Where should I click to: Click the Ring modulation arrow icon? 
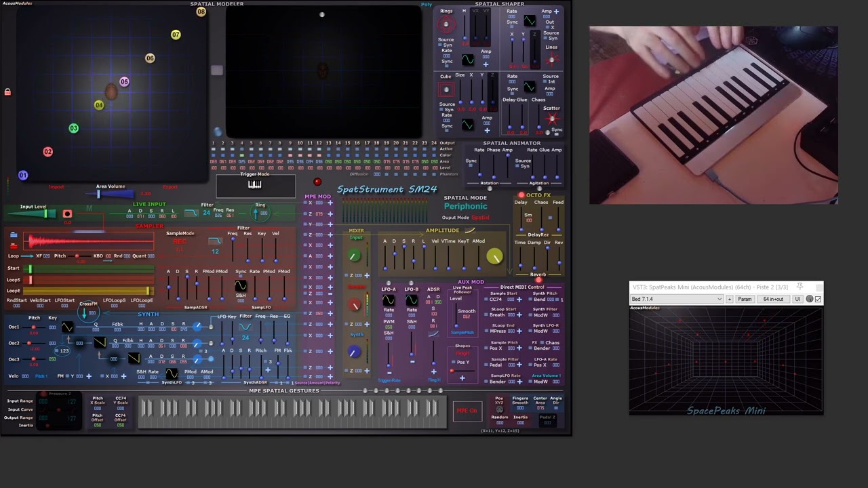[x=257, y=213]
